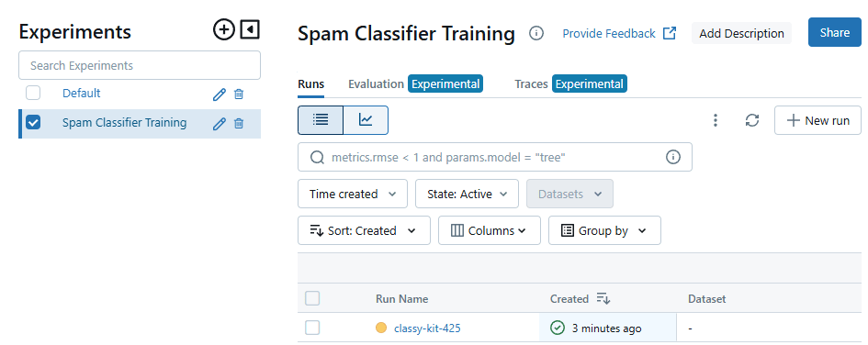
Task: Open the three-dot more options menu
Action: pyautogui.click(x=716, y=120)
